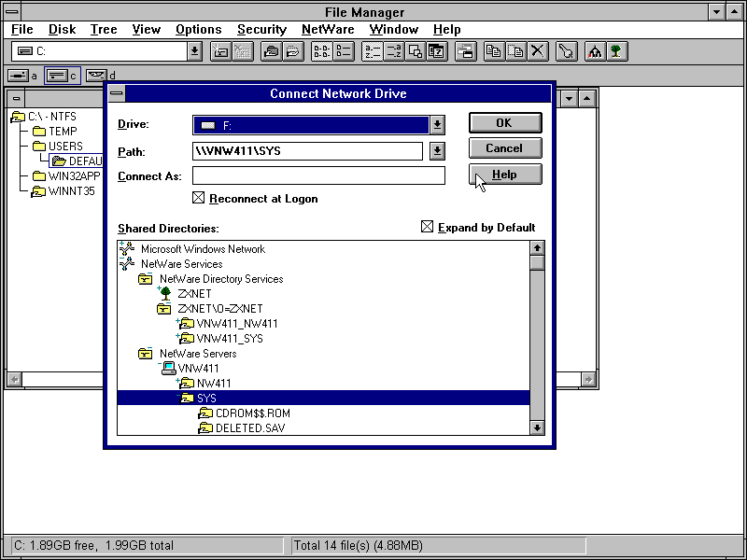747x560 pixels.
Task: Sort files by type using toolbar icon
Action: point(393,51)
